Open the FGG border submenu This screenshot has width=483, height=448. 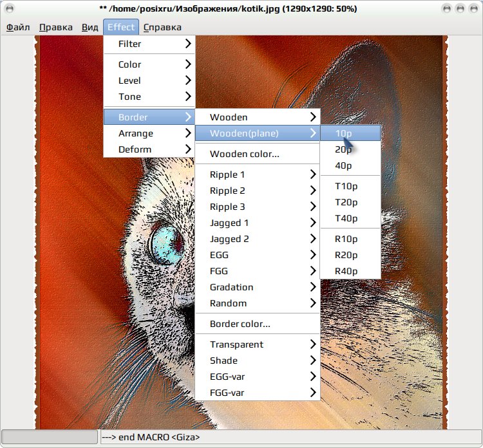coord(258,270)
